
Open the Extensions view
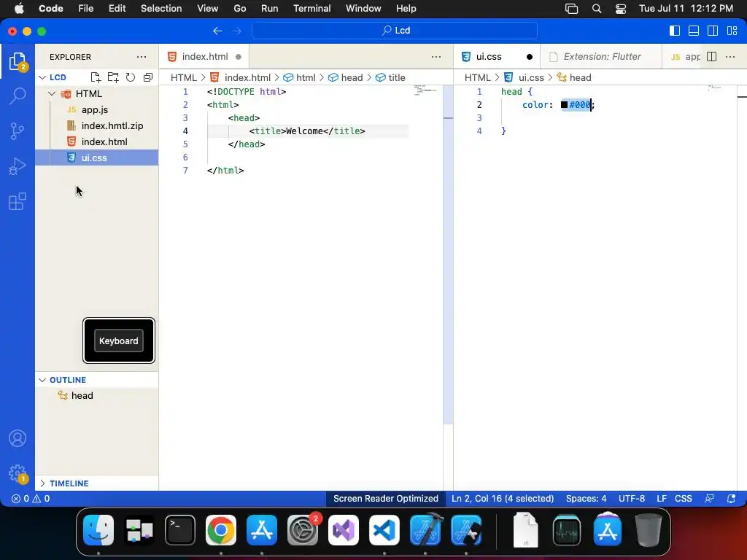click(x=18, y=201)
